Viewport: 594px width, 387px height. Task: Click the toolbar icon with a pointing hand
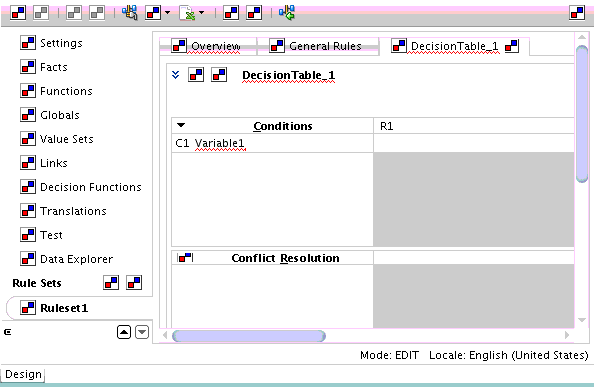click(x=130, y=13)
